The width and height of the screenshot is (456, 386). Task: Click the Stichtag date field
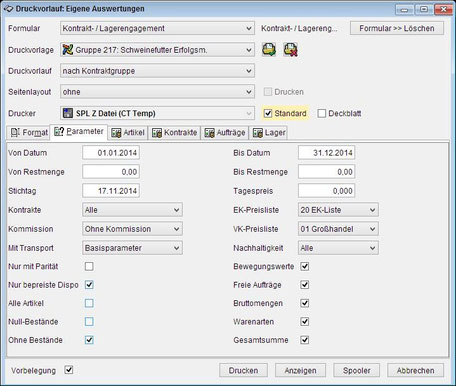111,191
